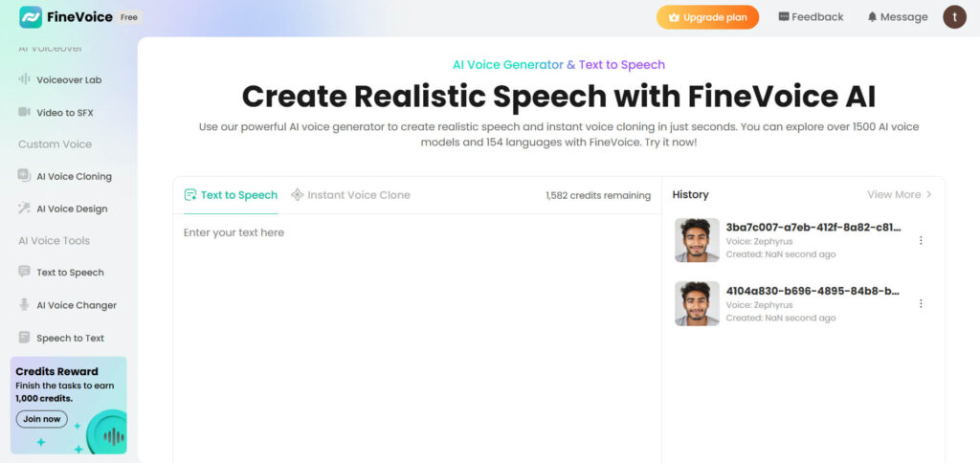Click the Free plan badge
Viewport: 980px width, 463px height.
tap(129, 17)
